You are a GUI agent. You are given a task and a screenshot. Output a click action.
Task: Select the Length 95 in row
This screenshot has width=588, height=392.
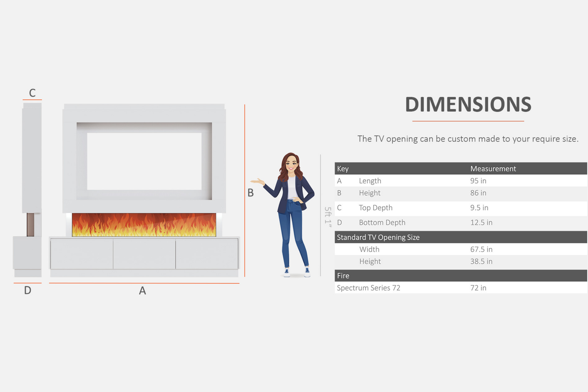(461, 181)
